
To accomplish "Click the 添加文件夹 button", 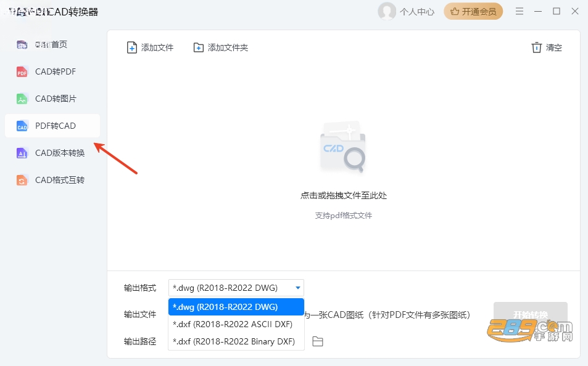I will click(220, 47).
